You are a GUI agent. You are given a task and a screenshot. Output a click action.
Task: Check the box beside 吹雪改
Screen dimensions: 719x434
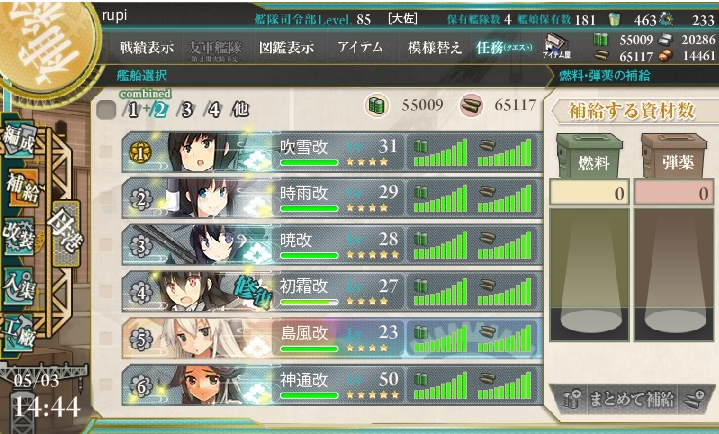[x=106, y=152]
